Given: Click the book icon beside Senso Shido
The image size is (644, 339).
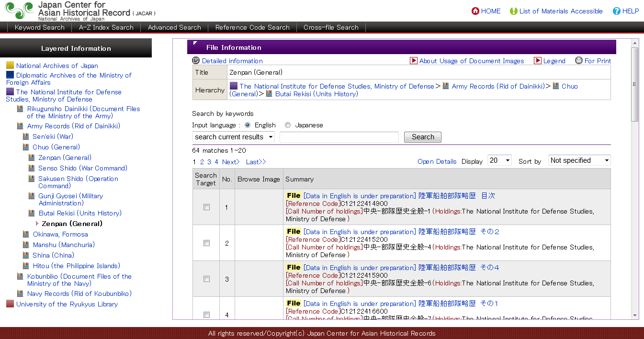Looking at the screenshot, I should (x=32, y=168).
